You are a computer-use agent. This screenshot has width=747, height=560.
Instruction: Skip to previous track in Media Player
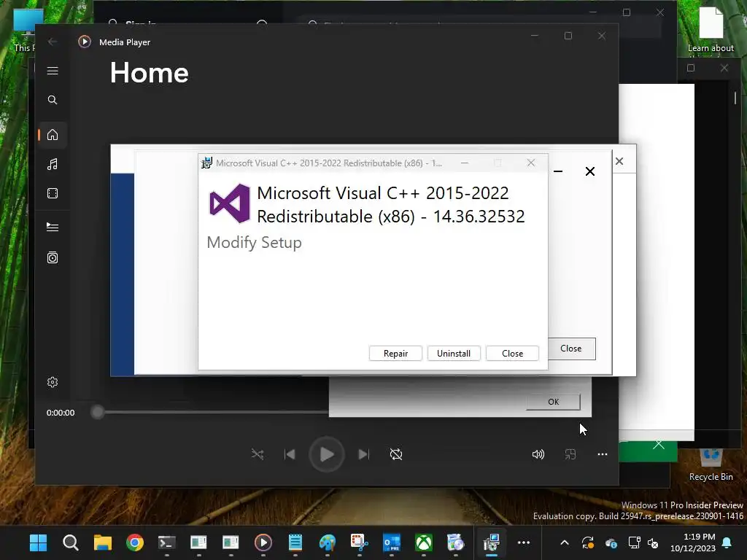(x=290, y=454)
